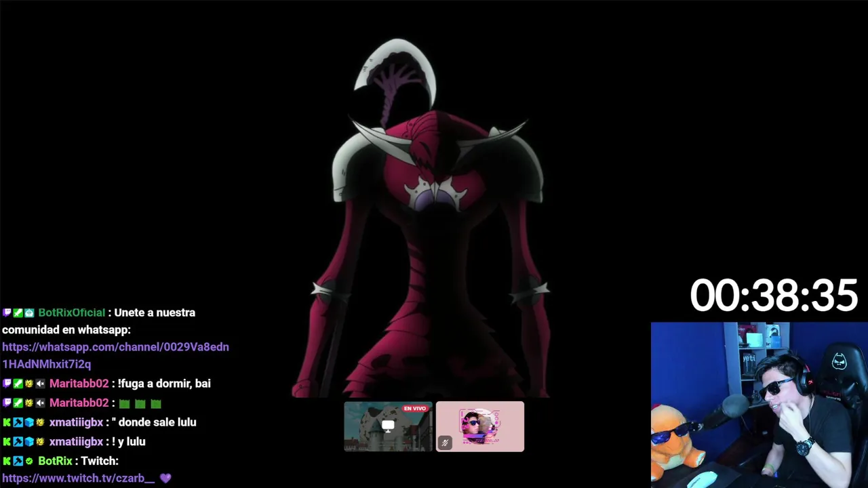The width and height of the screenshot is (868, 488).
Task: Click Maritabb02 name on '!fuga a dormir' message
Action: [79, 384]
